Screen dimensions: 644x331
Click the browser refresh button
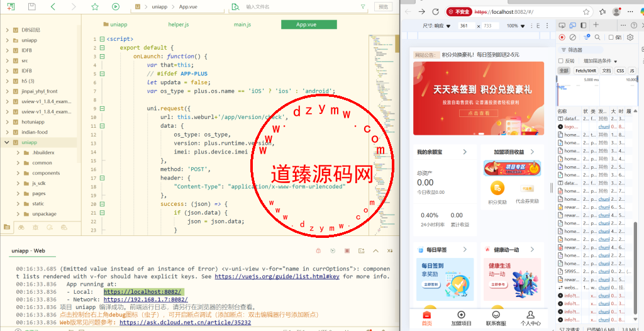[436, 11]
